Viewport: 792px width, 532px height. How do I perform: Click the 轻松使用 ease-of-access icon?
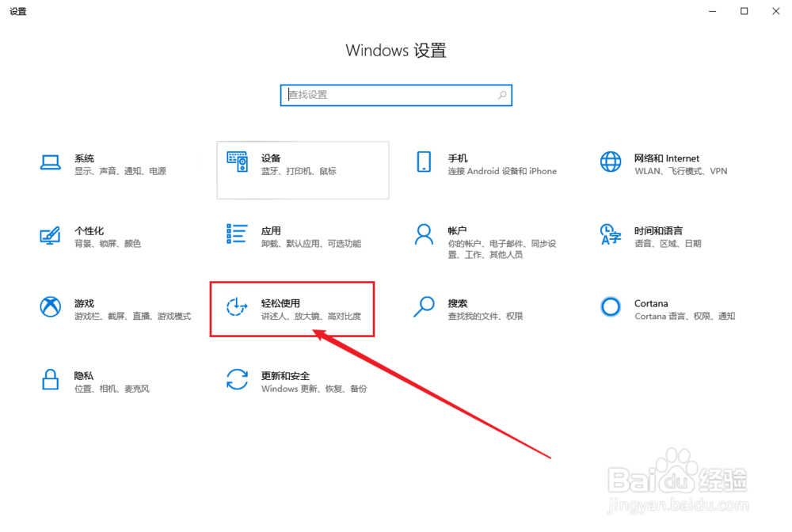(x=237, y=307)
